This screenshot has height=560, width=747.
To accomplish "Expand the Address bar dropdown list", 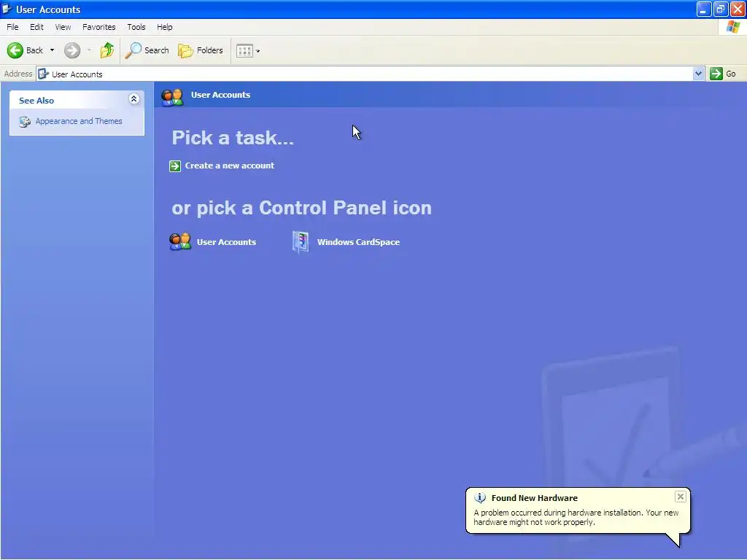I will (698, 74).
